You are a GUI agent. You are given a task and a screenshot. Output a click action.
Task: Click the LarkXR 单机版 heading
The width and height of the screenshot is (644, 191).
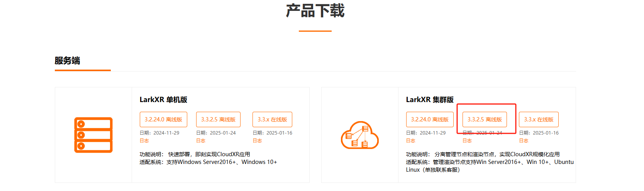coord(163,100)
